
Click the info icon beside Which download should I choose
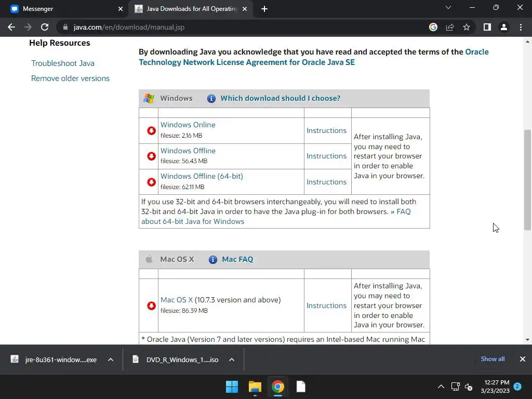(x=211, y=98)
